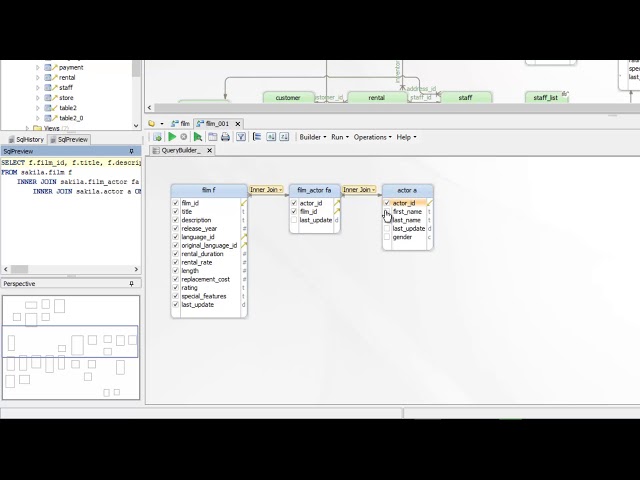Click the foreign key icon beside original_language_id
640x480 pixels.
click(244, 245)
